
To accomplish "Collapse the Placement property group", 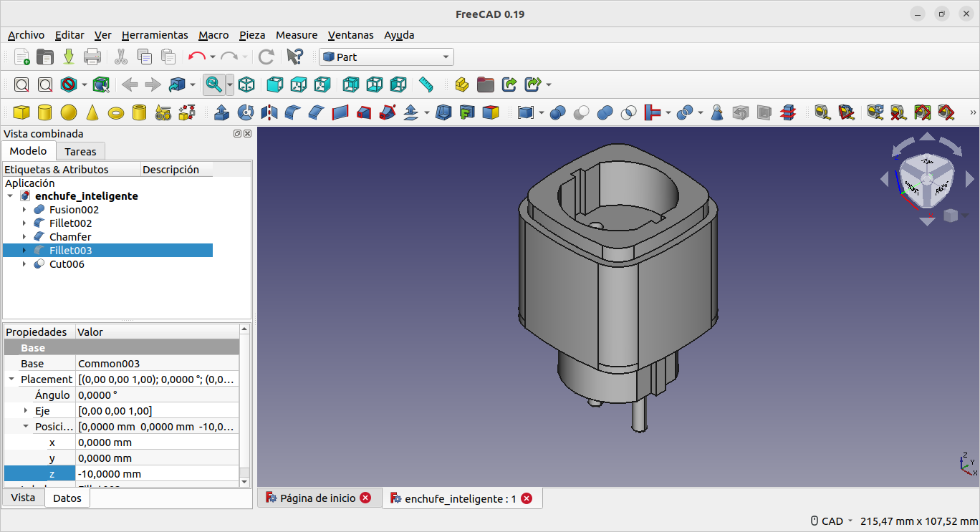I will click(x=11, y=379).
